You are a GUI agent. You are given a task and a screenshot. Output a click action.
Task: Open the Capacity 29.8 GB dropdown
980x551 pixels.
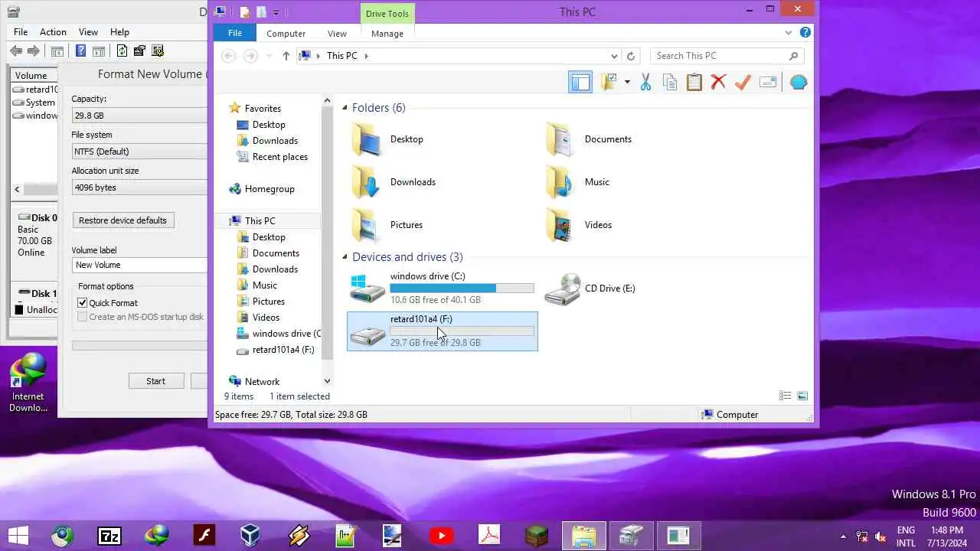[x=139, y=116]
